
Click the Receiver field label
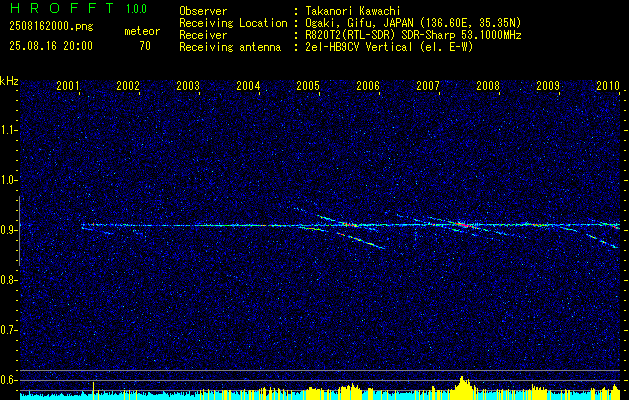(203, 35)
